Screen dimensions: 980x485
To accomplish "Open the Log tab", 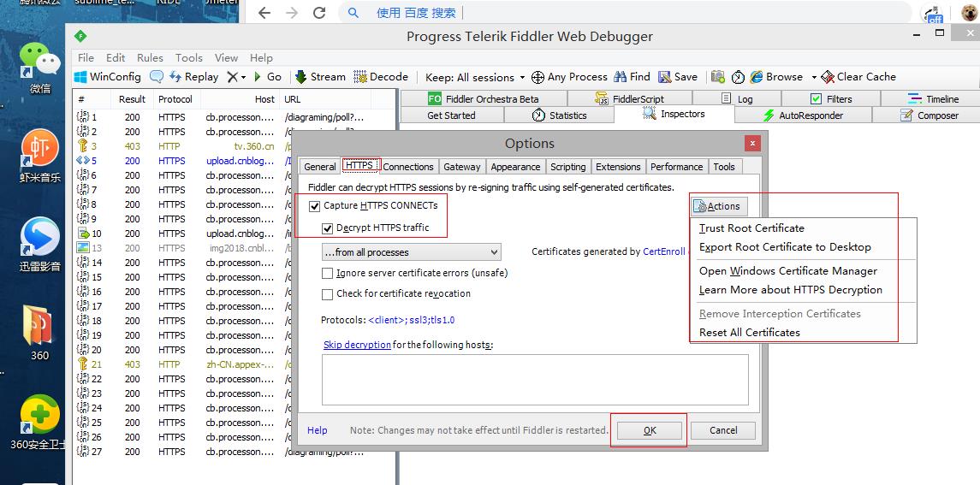I will pos(737,98).
